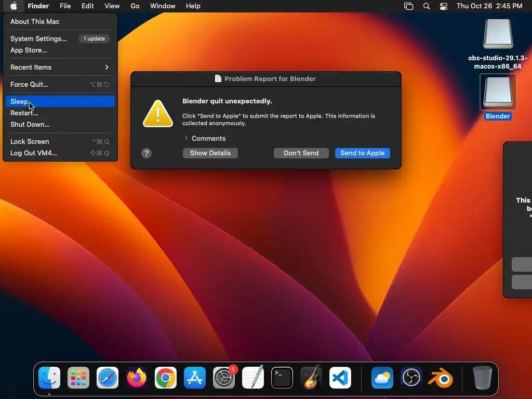
Task: Select App Store from Apple menu
Action: (60, 50)
